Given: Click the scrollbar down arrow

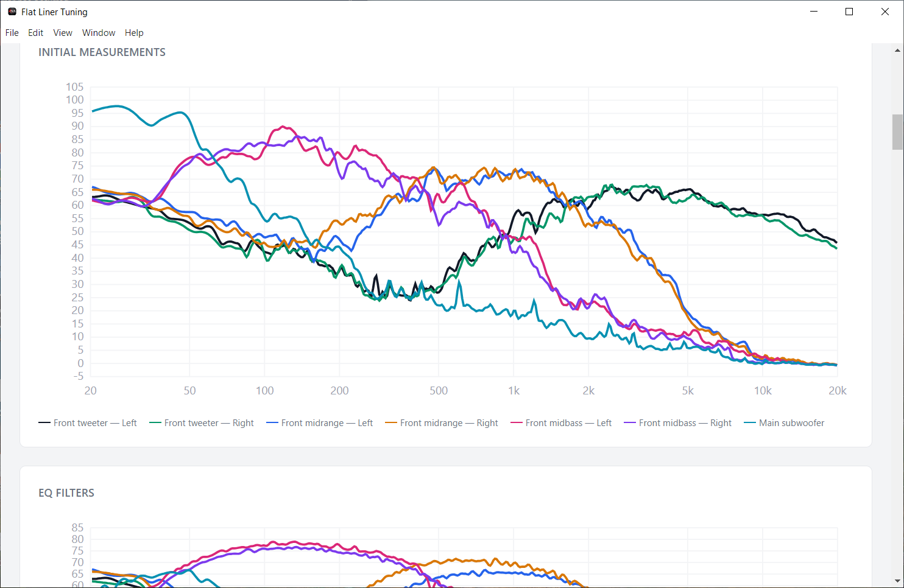Looking at the screenshot, I should [897, 581].
